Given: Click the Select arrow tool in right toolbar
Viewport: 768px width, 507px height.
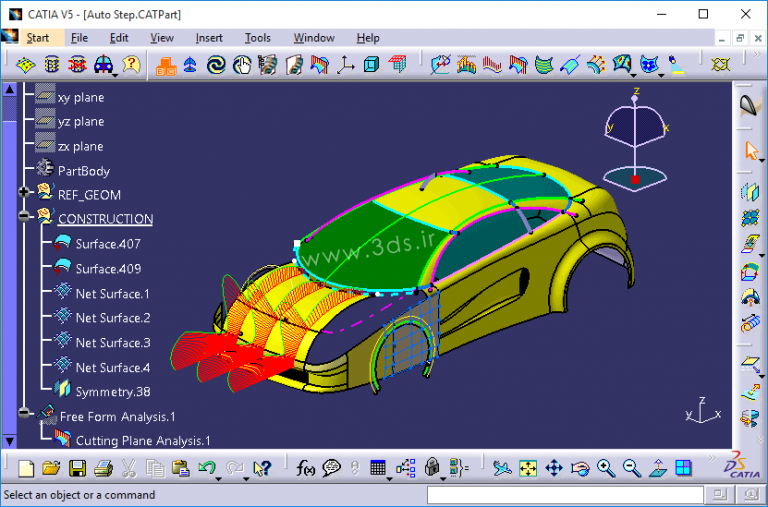Looking at the screenshot, I should (749, 150).
